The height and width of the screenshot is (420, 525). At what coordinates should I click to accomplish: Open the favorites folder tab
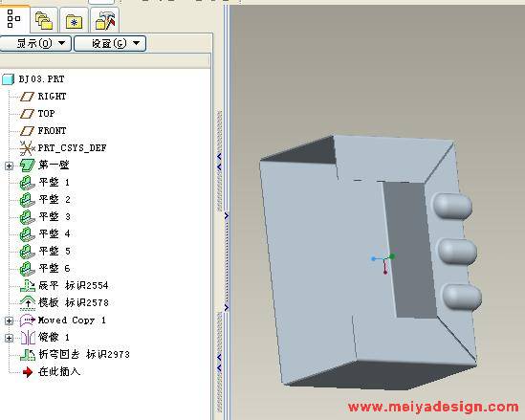tap(74, 22)
